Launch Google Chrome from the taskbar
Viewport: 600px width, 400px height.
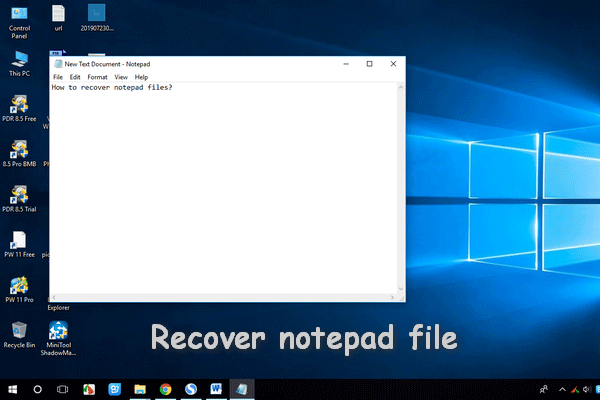point(165,388)
